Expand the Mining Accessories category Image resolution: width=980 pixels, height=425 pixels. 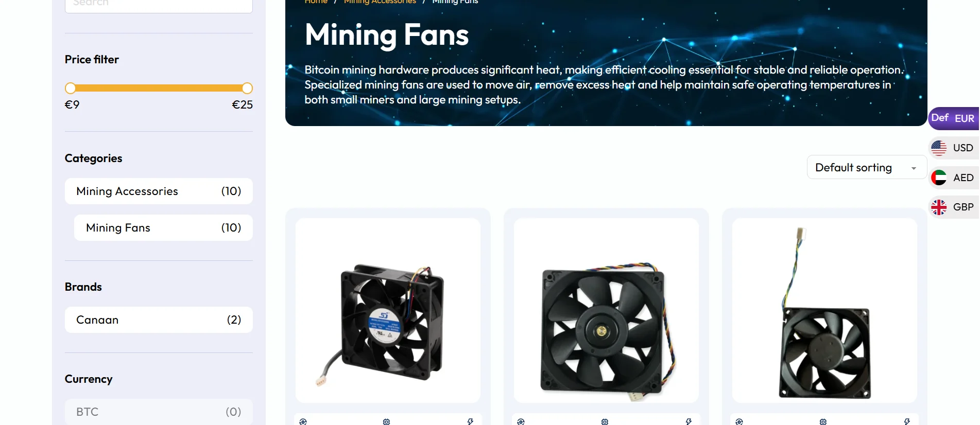pos(159,191)
